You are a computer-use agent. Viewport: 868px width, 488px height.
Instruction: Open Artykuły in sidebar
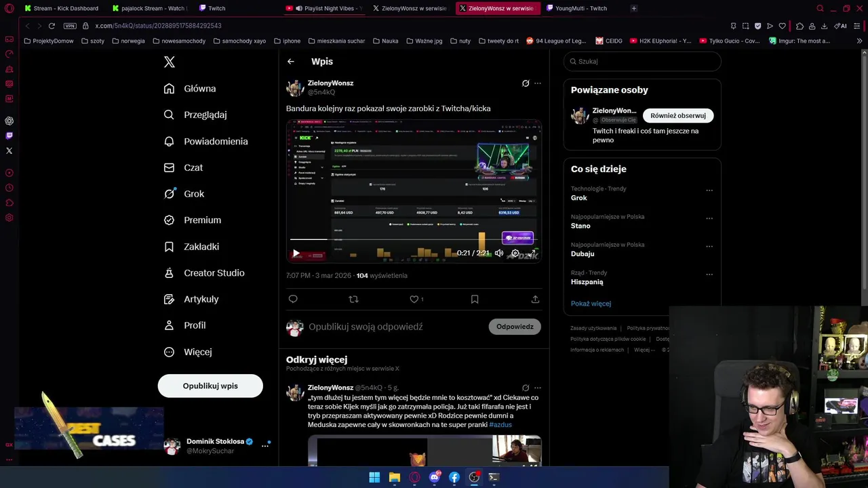(x=191, y=299)
